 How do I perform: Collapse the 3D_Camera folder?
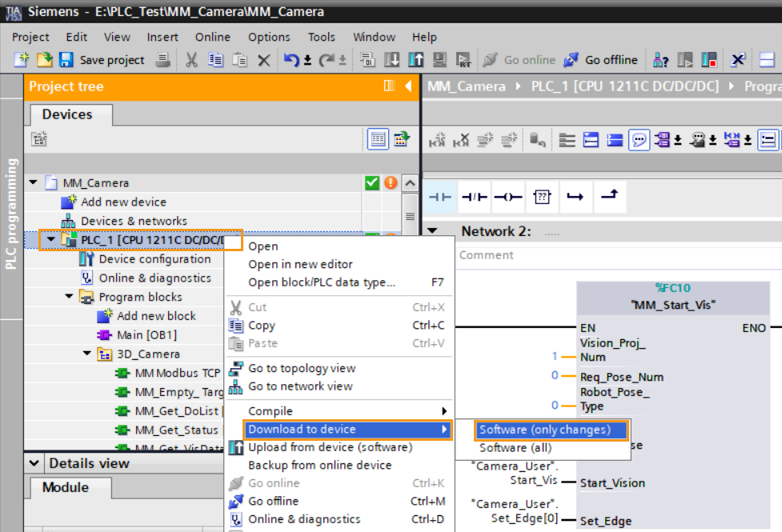[86, 354]
